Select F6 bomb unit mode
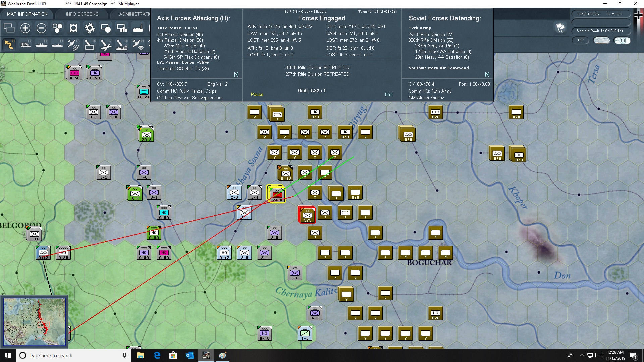The height and width of the screenshot is (362, 644). (x=90, y=44)
